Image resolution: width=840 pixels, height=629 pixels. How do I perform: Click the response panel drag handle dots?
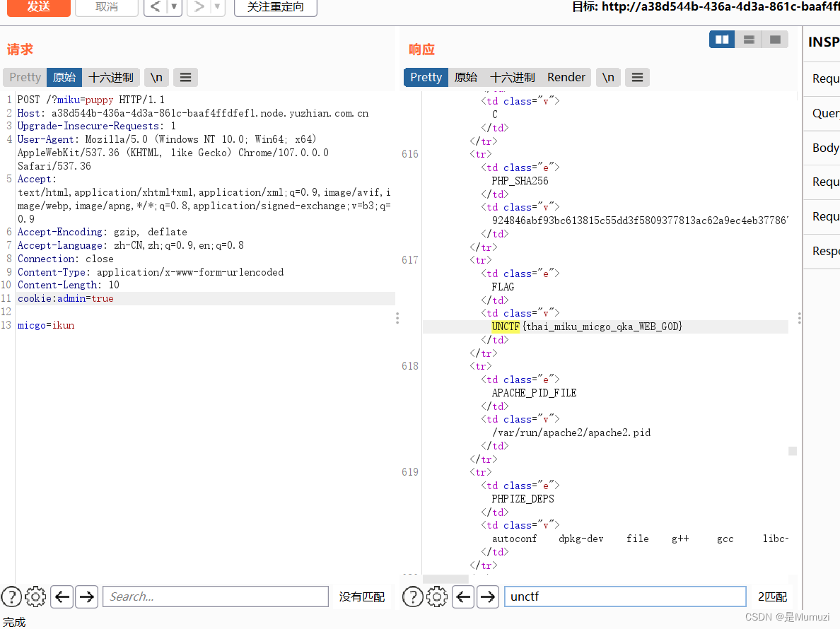(799, 318)
